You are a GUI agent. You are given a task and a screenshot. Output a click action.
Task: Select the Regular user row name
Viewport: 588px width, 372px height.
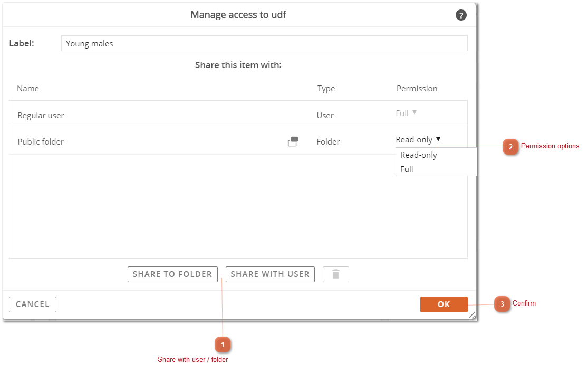(41, 115)
